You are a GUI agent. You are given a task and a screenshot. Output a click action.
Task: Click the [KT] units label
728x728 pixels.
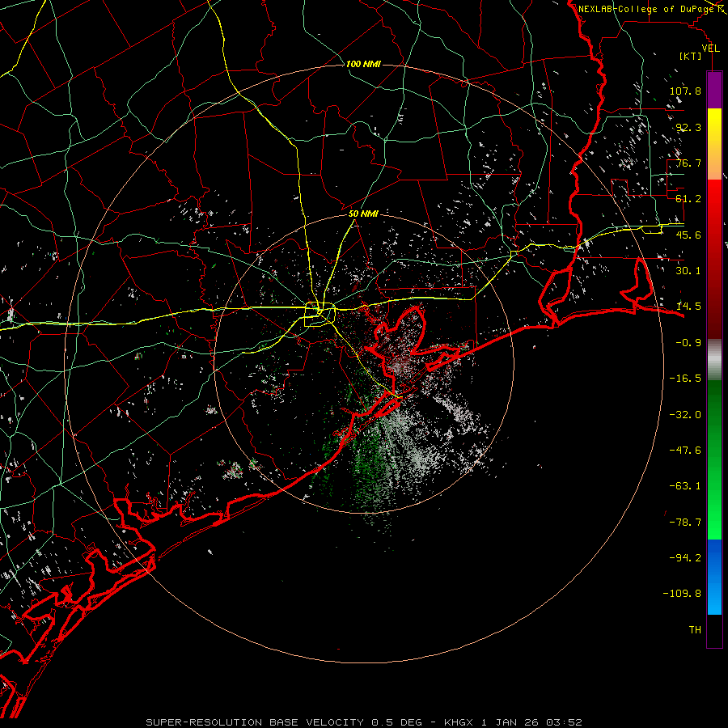(x=691, y=56)
